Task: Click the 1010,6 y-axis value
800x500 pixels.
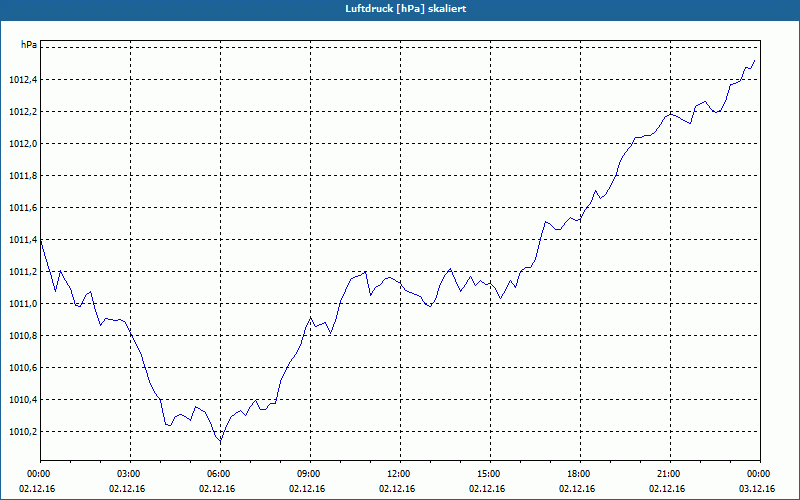Action: point(23,368)
